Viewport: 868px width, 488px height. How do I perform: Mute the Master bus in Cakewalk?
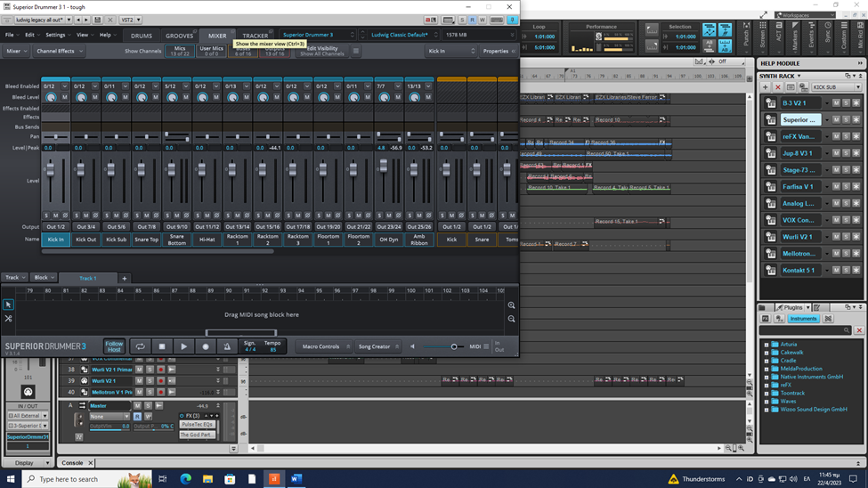click(137, 406)
